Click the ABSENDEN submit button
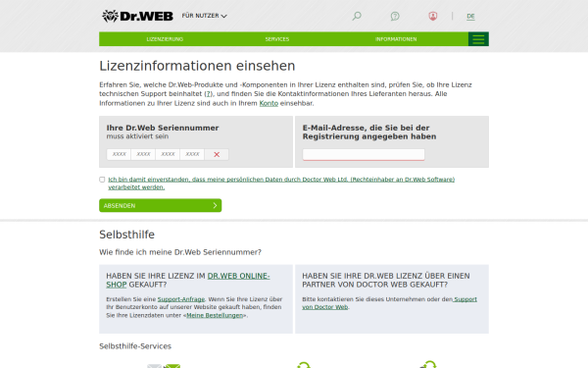588x368 pixels. coord(160,205)
